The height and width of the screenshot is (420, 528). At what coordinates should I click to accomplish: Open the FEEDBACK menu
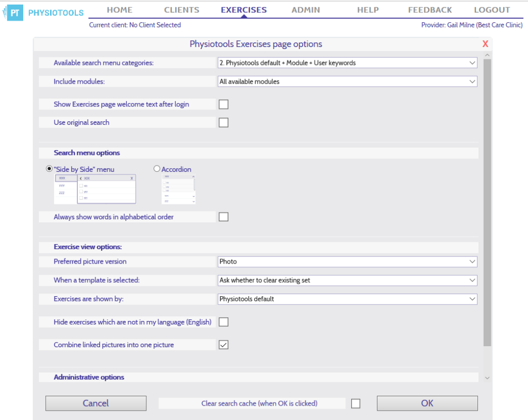point(430,10)
